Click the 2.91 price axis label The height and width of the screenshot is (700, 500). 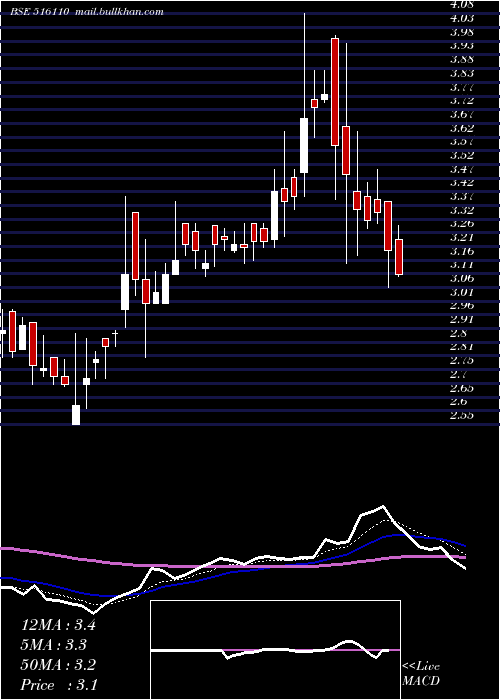[461, 320]
